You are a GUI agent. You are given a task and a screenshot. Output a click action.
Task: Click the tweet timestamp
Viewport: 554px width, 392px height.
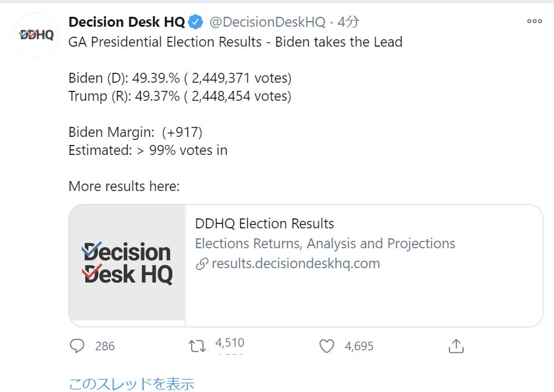point(349,22)
